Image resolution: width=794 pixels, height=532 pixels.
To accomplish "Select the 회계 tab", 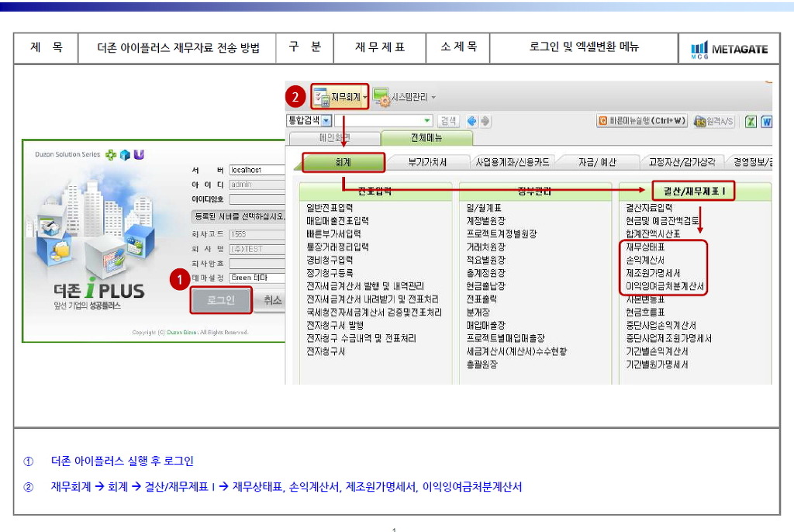I will [x=343, y=162].
